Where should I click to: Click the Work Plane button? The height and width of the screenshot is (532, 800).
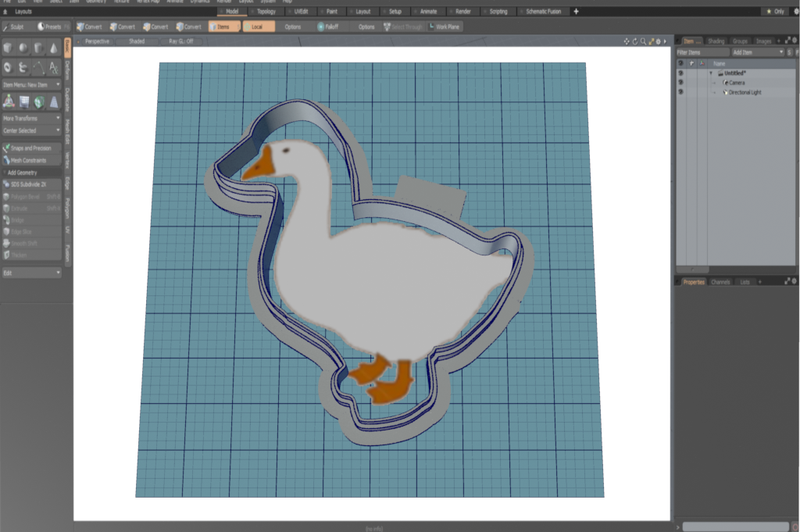coord(448,26)
